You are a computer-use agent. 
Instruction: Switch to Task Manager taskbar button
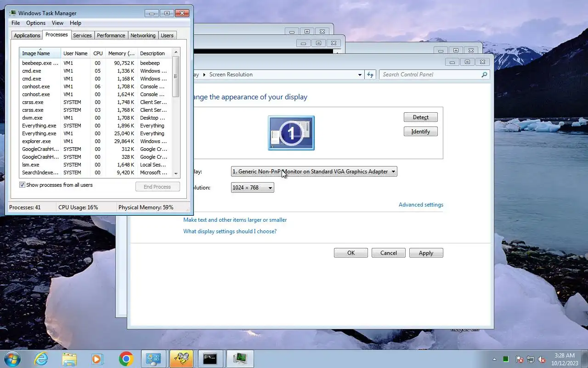pos(239,359)
